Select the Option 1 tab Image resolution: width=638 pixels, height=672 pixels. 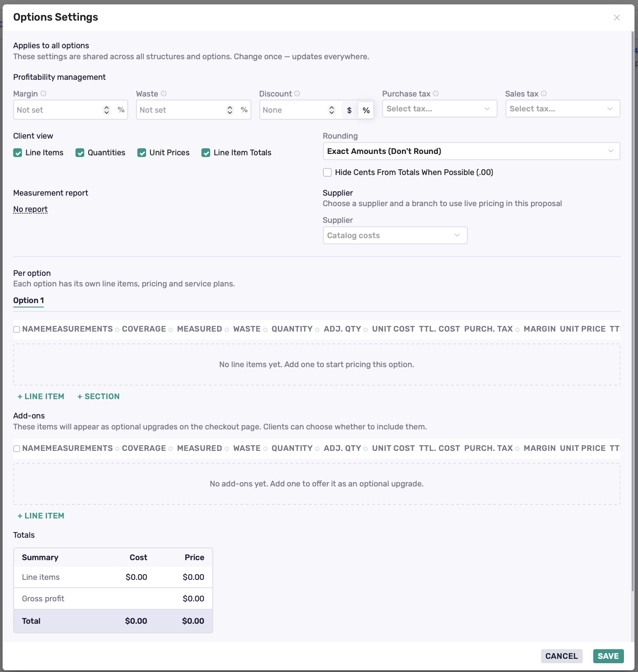tap(29, 300)
